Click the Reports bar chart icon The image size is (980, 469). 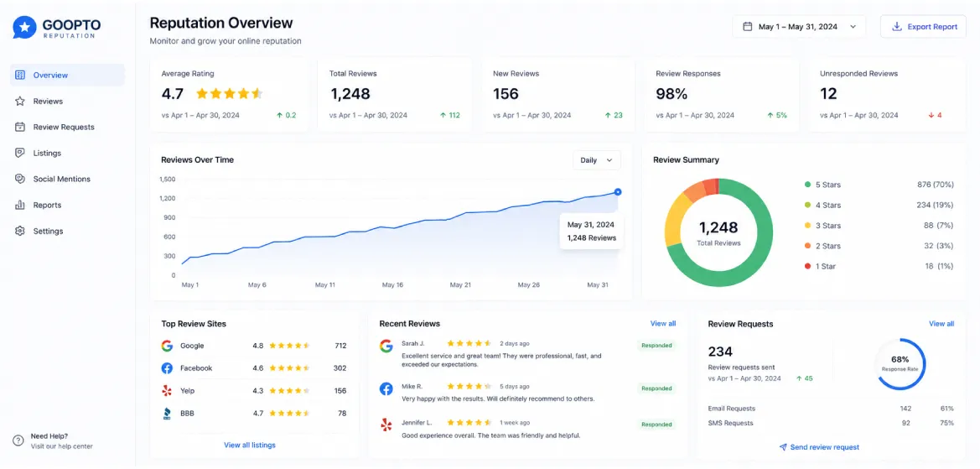(20, 205)
